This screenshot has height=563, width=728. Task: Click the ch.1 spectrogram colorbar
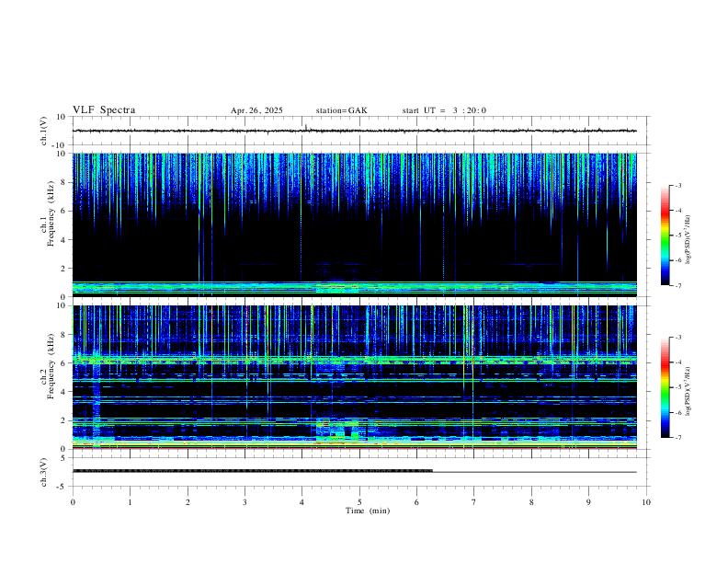(x=665, y=236)
